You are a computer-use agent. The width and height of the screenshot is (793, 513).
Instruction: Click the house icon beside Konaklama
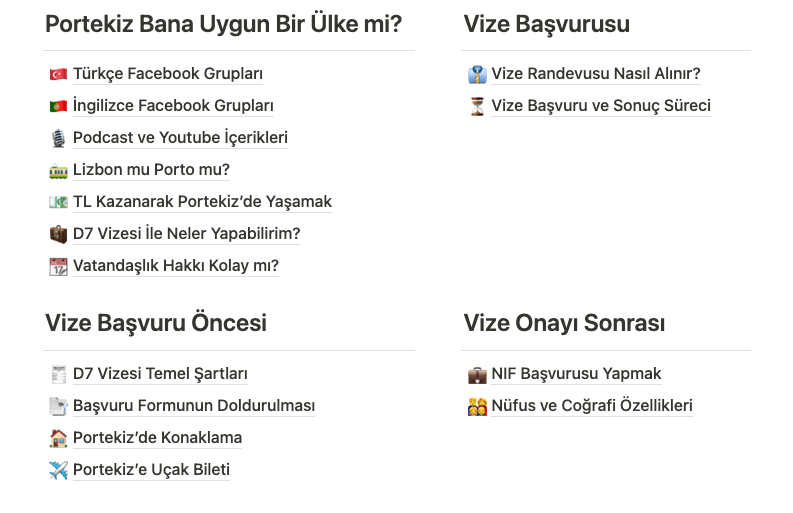coord(58,438)
